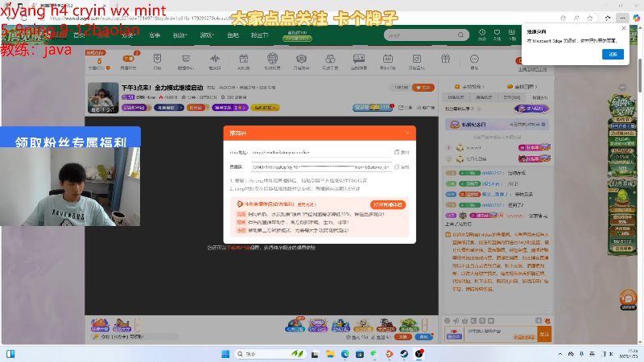Switch to the first contribution rank tab
Viewport: 644px width, 362px height.
(x=456, y=97)
